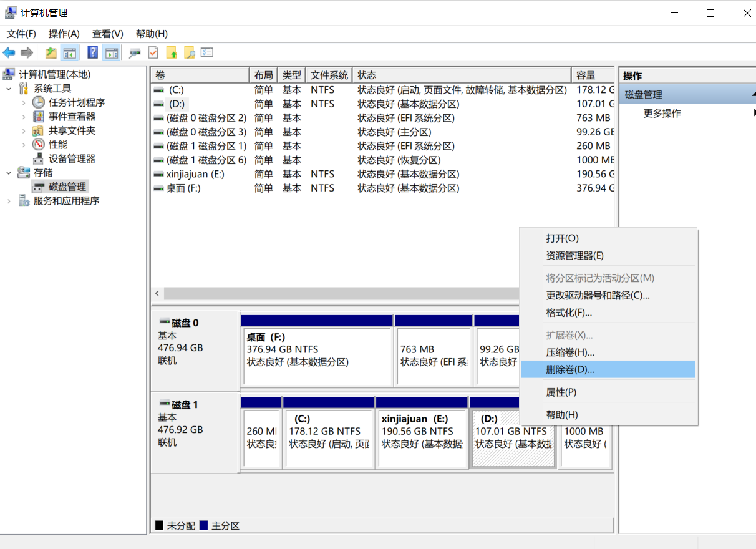Select the (磁盘 1 磁盘分区 6) row
The width and height of the screenshot is (756, 549).
click(382, 160)
